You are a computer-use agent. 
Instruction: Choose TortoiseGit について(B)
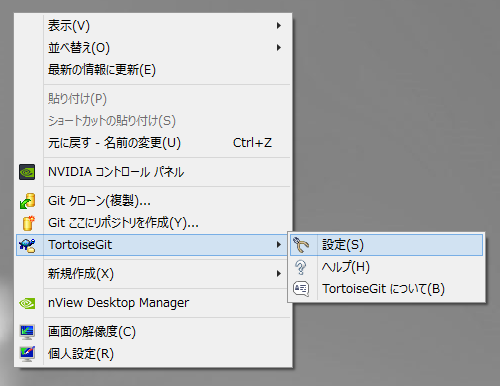tap(386, 289)
